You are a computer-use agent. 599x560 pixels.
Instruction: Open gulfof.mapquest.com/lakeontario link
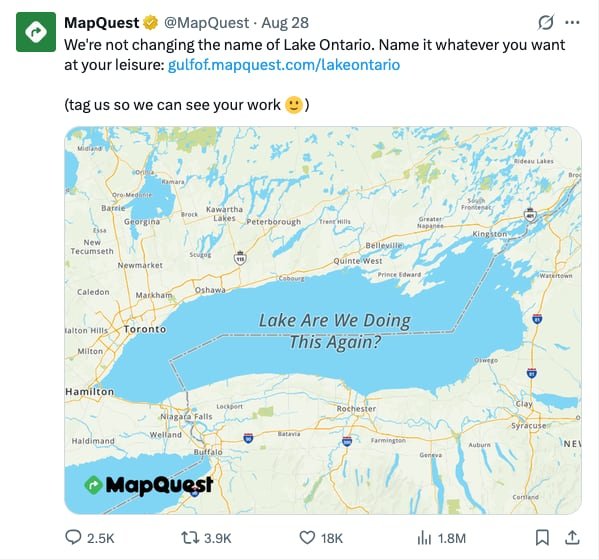pos(284,65)
